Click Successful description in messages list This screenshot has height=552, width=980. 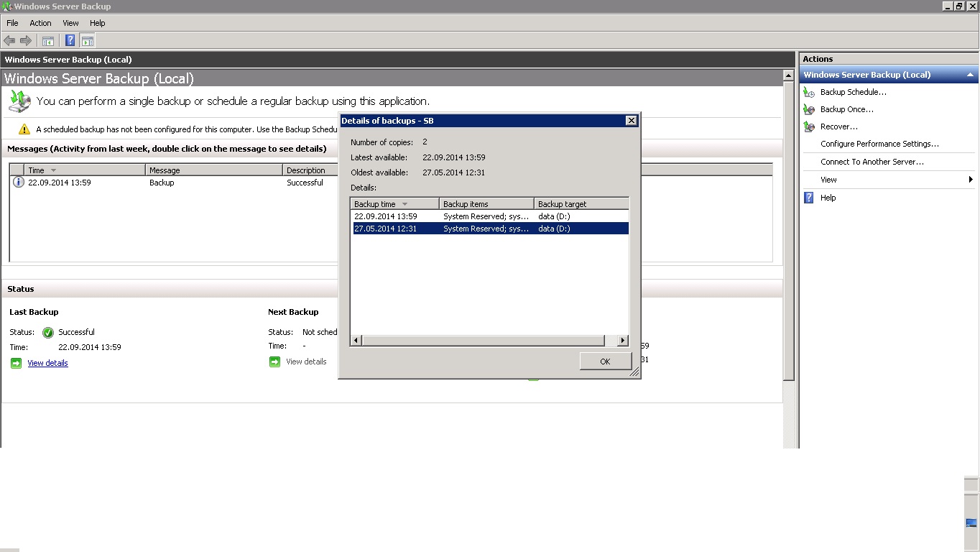pyautogui.click(x=305, y=183)
